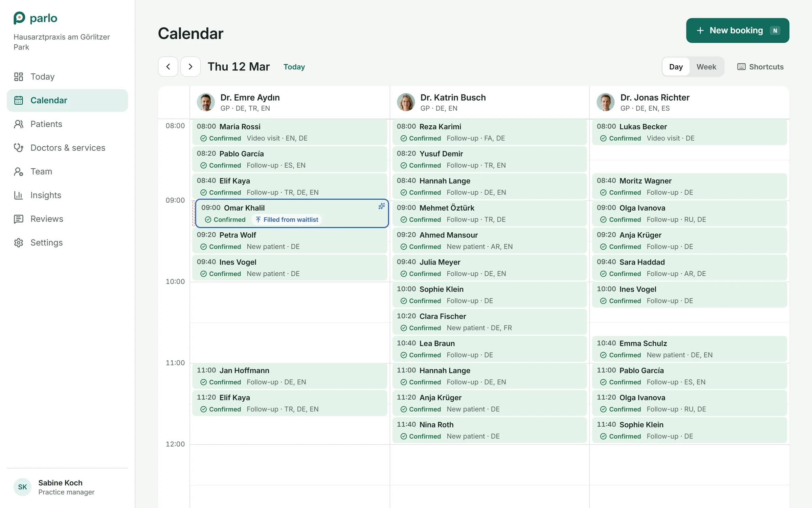The height and width of the screenshot is (508, 812).
Task: Switch to Week view
Action: 706,67
